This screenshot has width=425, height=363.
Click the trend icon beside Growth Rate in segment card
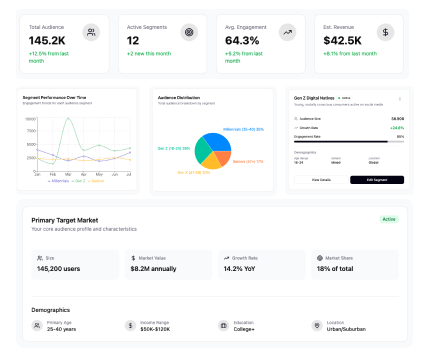point(296,128)
